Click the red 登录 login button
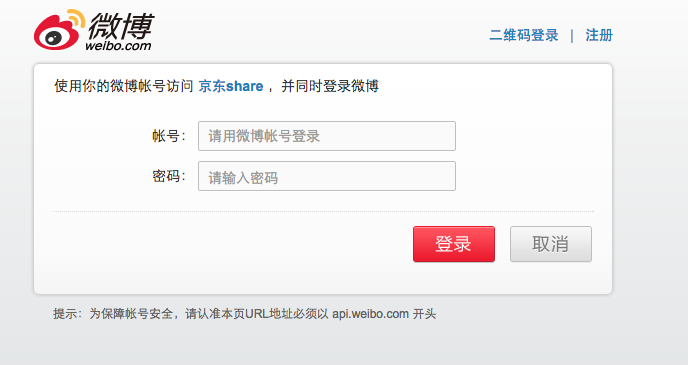 pos(454,244)
